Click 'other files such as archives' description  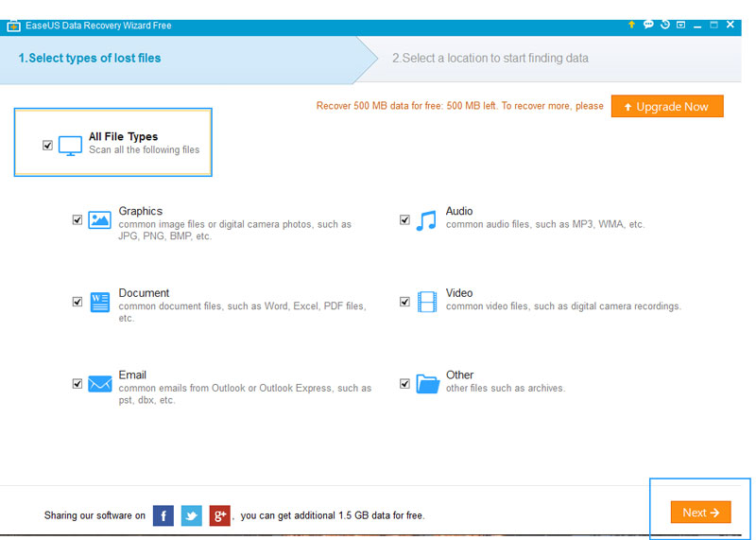506,389
